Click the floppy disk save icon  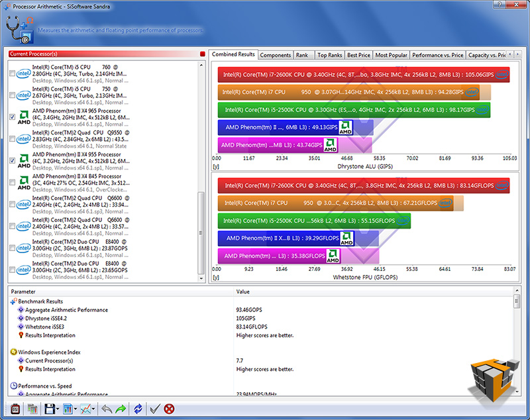pyautogui.click(x=50, y=409)
